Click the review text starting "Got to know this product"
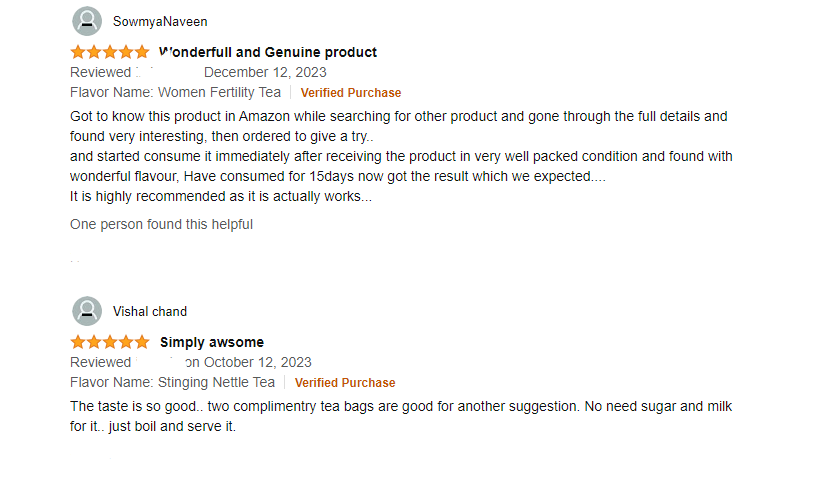 tap(398, 116)
